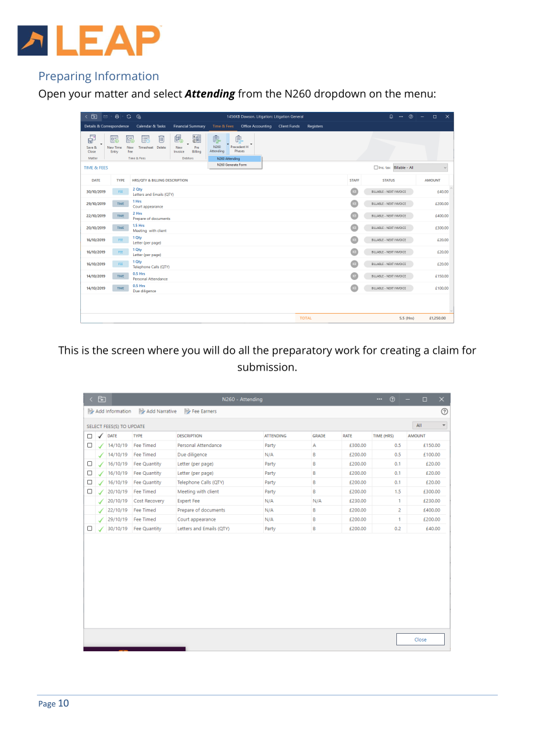Switch to the Office Accounting tab

click(x=256, y=126)
